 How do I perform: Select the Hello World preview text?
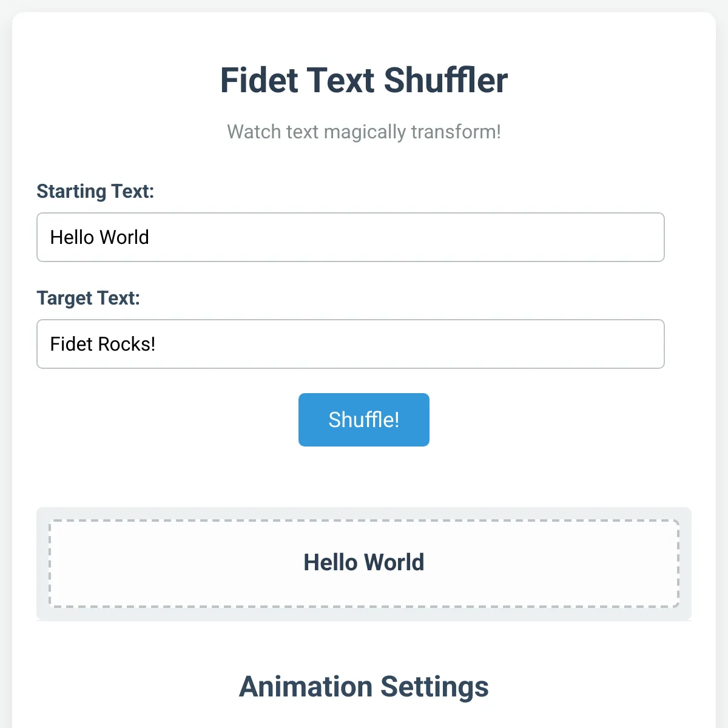pos(364,562)
